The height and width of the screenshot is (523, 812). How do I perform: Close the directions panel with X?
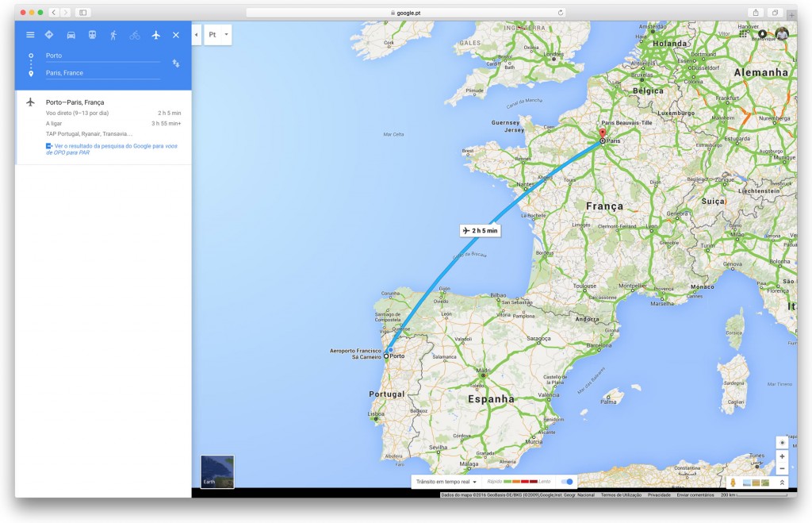pyautogui.click(x=176, y=35)
